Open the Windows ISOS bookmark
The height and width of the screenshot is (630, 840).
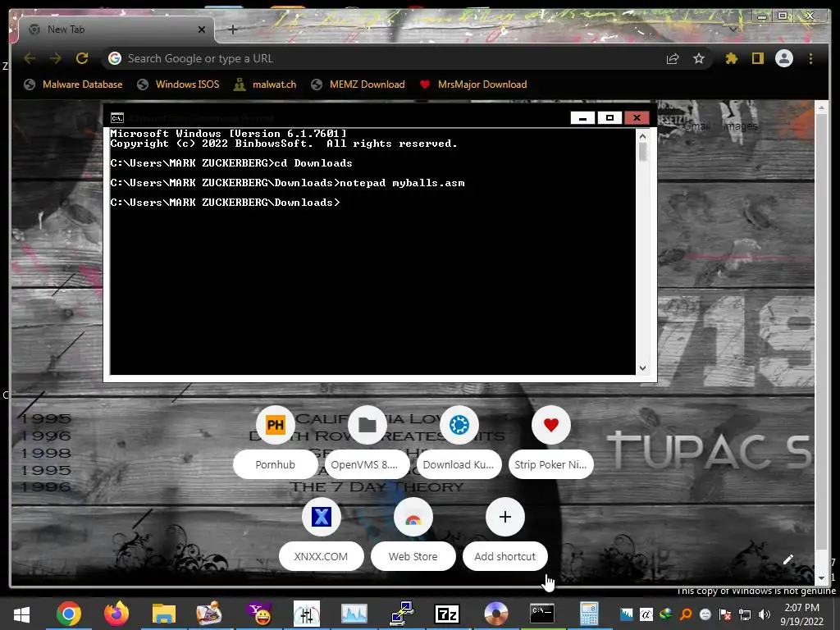pyautogui.click(x=178, y=84)
